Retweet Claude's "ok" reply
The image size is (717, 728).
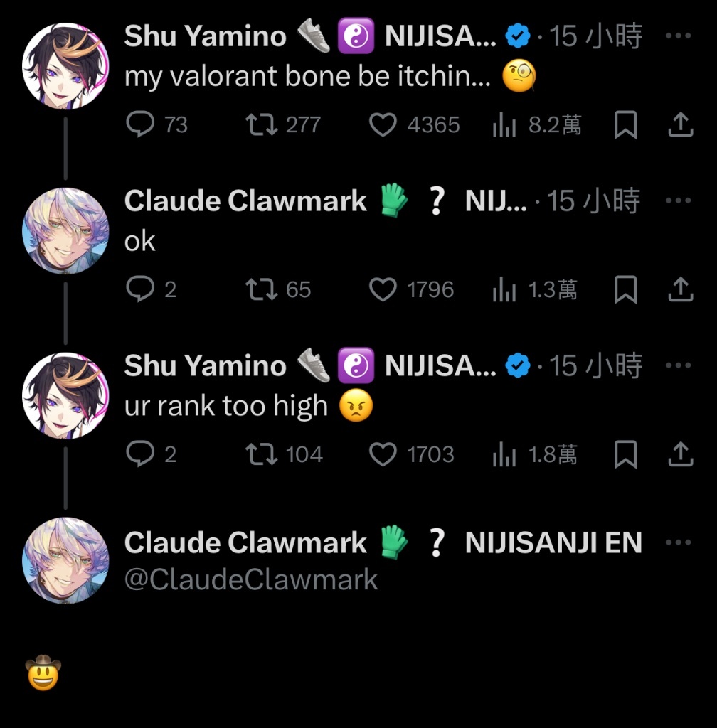(x=262, y=289)
